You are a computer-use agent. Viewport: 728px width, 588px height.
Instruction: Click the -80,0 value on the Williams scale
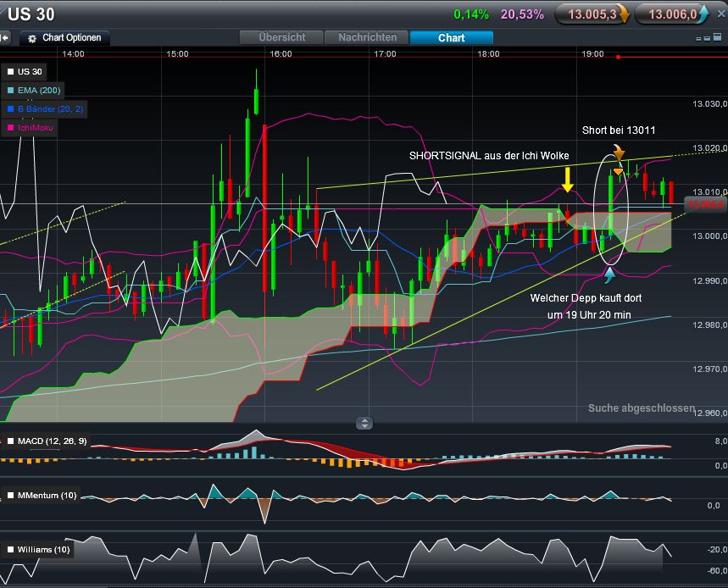click(x=717, y=571)
